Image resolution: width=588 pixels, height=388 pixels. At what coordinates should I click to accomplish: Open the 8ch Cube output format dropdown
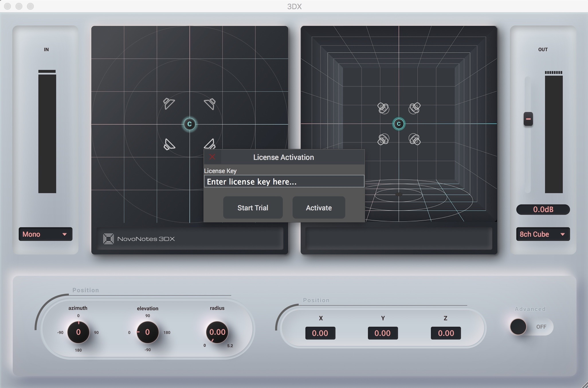(x=543, y=234)
